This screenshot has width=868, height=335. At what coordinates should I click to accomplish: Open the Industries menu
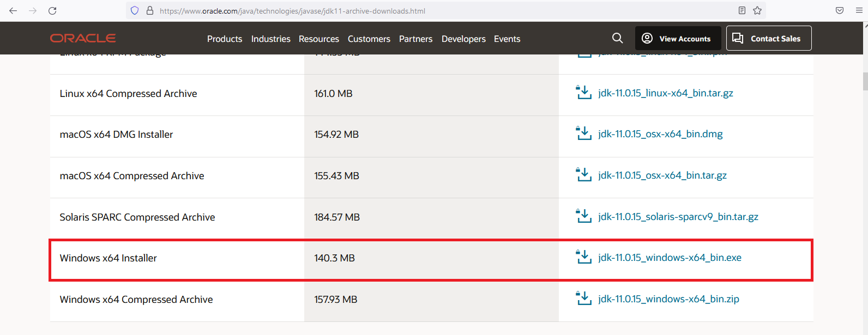pyautogui.click(x=271, y=39)
